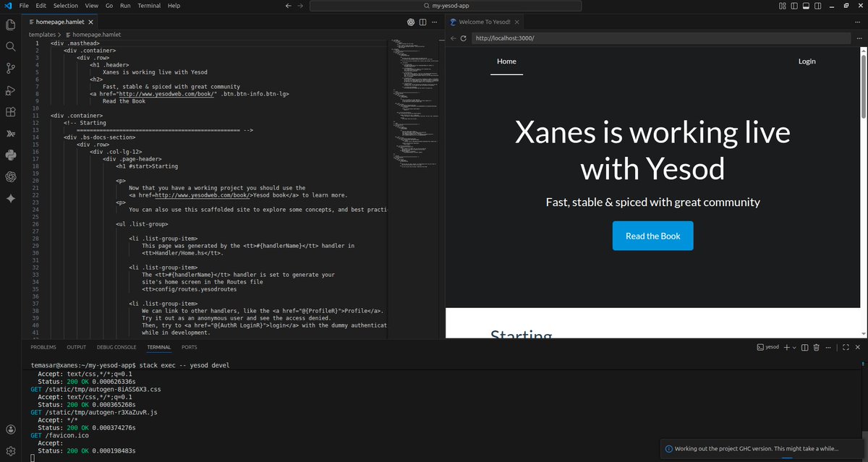The height and width of the screenshot is (462, 868).
Task: Go back with title bar arrow
Action: (289, 5)
